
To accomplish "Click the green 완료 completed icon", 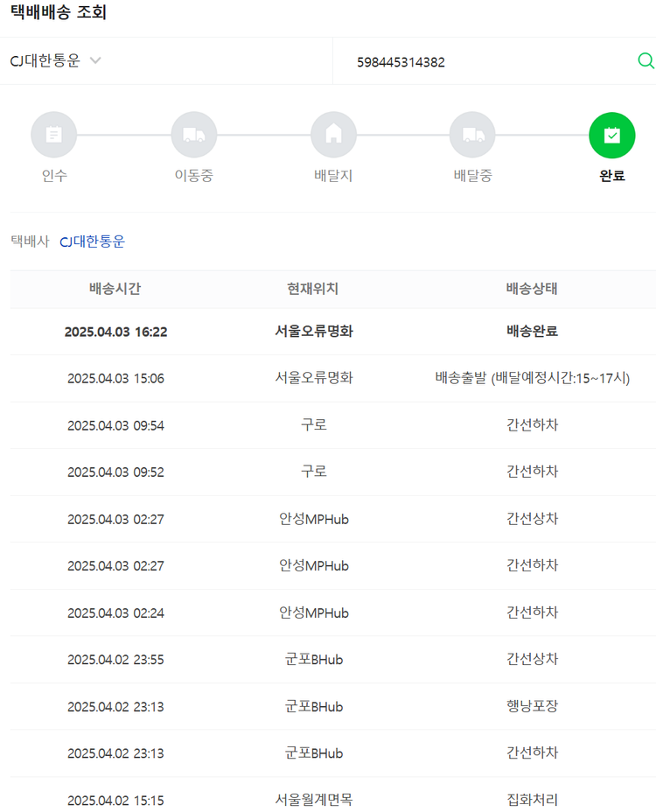I will click(612, 135).
